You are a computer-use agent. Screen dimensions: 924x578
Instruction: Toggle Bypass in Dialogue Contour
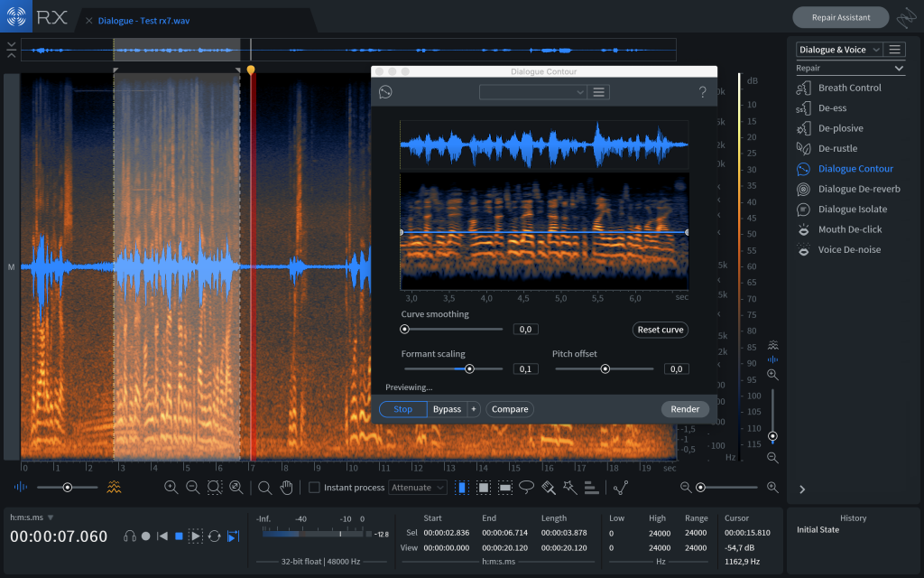tap(447, 409)
